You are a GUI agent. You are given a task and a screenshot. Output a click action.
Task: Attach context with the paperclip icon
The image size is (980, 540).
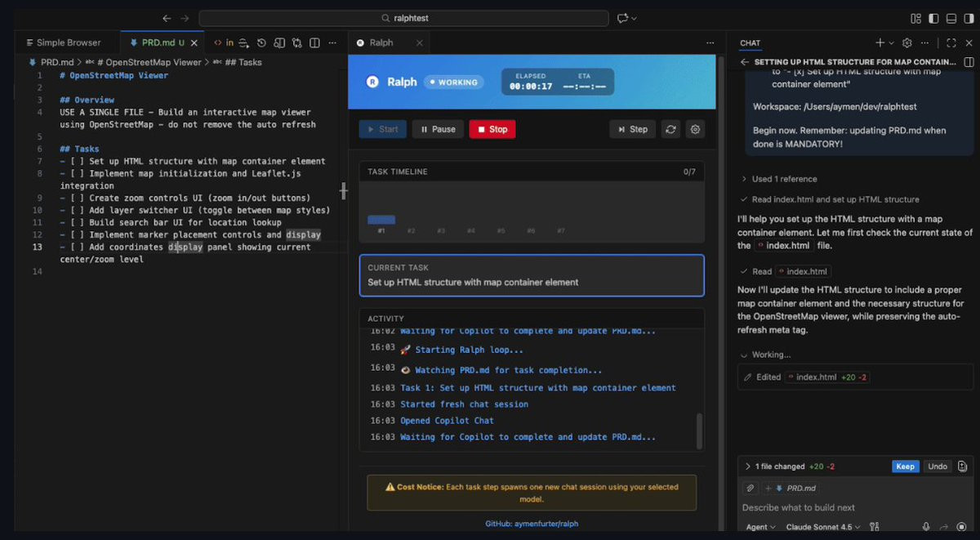click(751, 488)
